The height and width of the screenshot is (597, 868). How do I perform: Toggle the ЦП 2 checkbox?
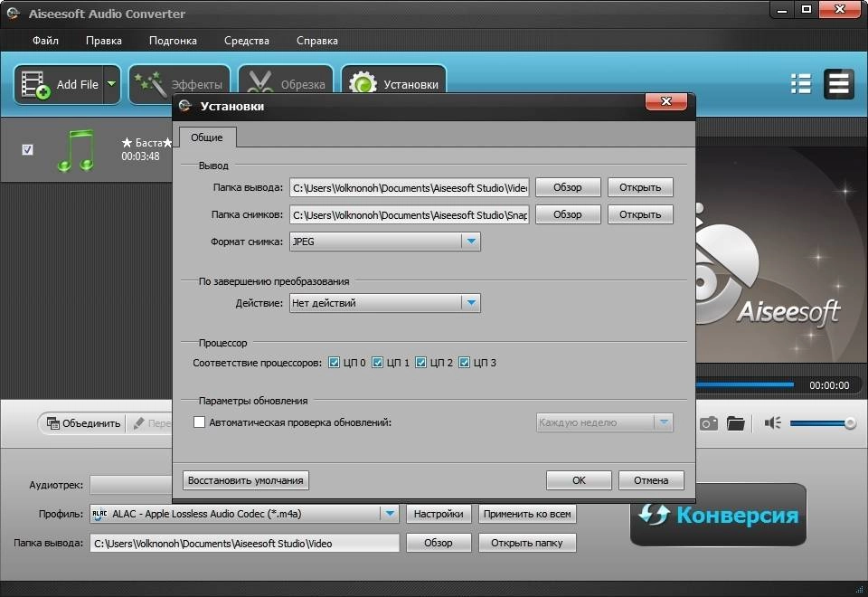pos(420,363)
